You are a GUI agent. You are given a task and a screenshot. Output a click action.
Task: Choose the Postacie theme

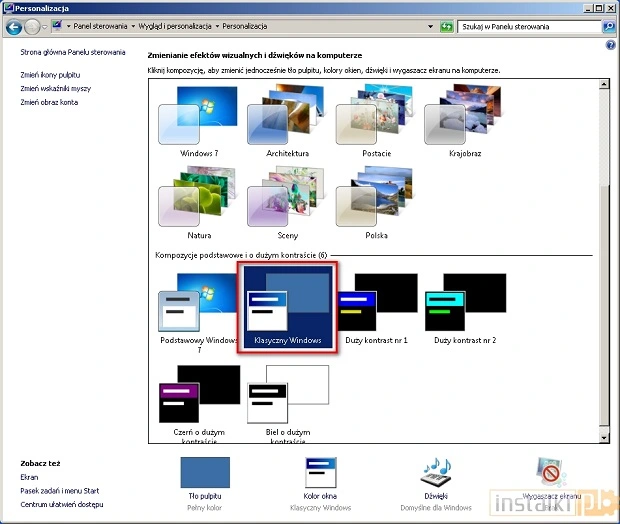[x=376, y=121]
